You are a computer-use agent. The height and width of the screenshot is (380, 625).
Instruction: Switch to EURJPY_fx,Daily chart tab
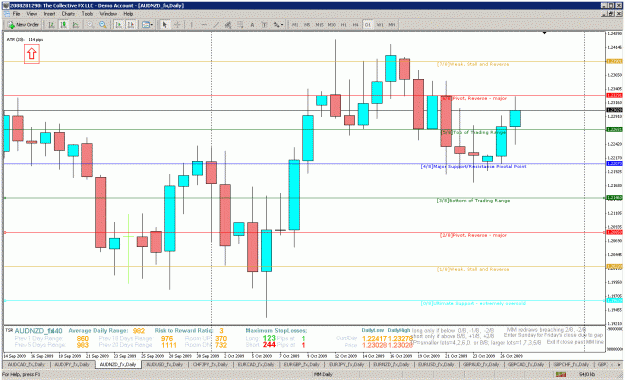tap(346, 364)
